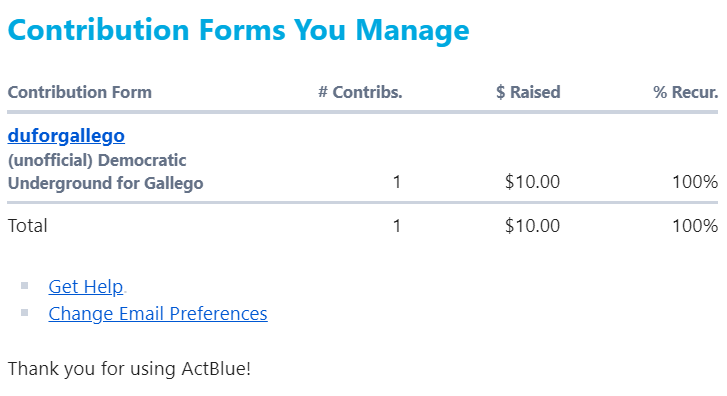Select the Underground for Gallego description text
This screenshot has width=727, height=396.
106,183
